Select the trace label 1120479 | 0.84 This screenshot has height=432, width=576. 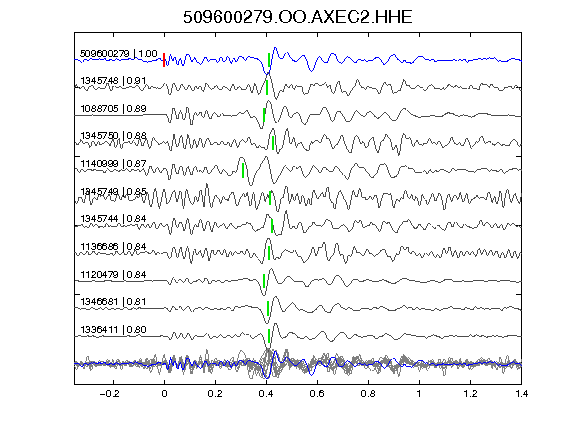coord(113,275)
